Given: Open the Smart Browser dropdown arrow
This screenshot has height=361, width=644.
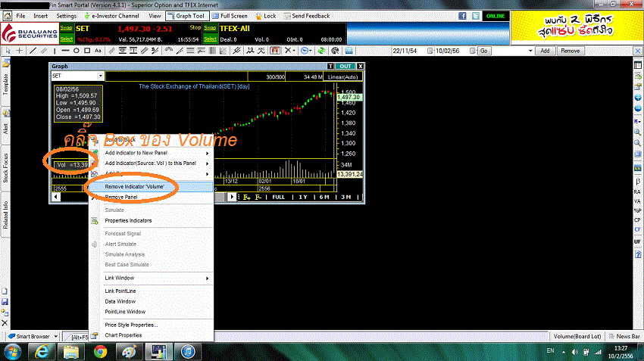Looking at the screenshot, I should [x=55, y=336].
